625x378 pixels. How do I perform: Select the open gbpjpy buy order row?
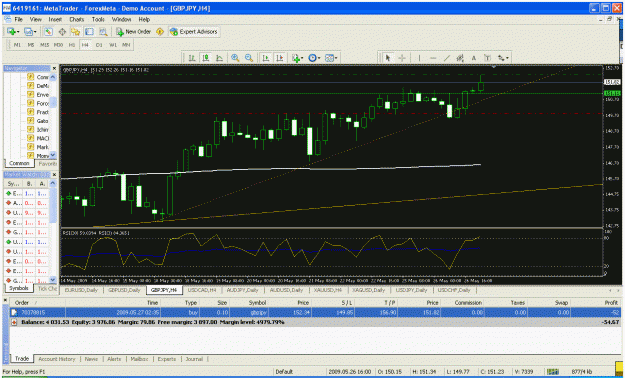pos(315,313)
